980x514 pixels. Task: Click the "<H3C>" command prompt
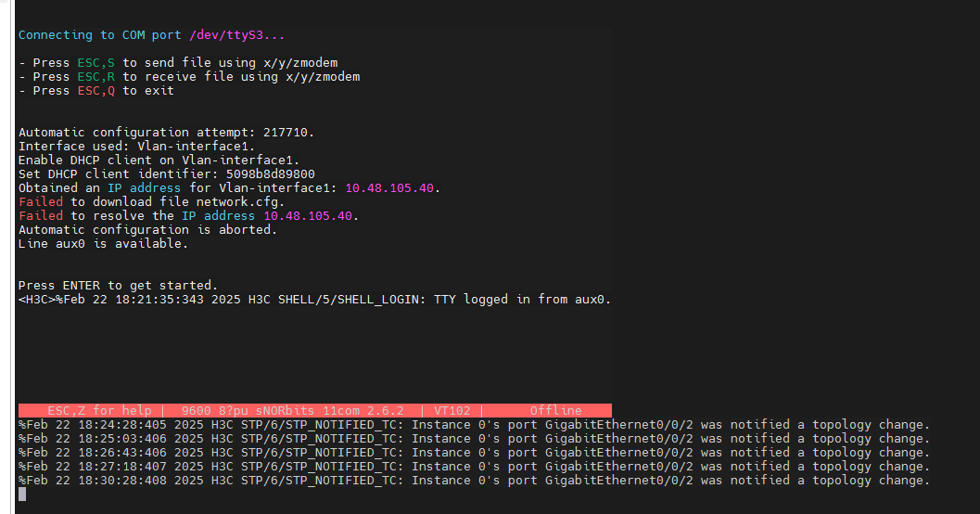click(x=37, y=300)
